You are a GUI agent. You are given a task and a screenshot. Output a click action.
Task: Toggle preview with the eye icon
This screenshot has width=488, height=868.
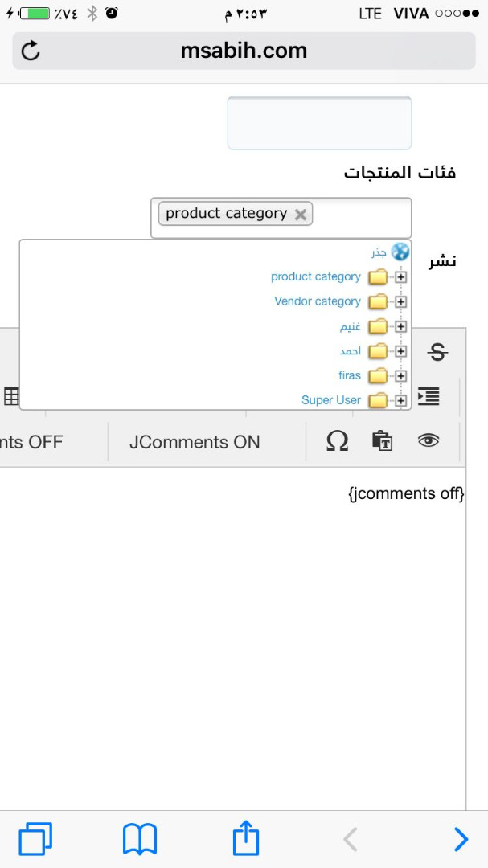[x=429, y=440]
